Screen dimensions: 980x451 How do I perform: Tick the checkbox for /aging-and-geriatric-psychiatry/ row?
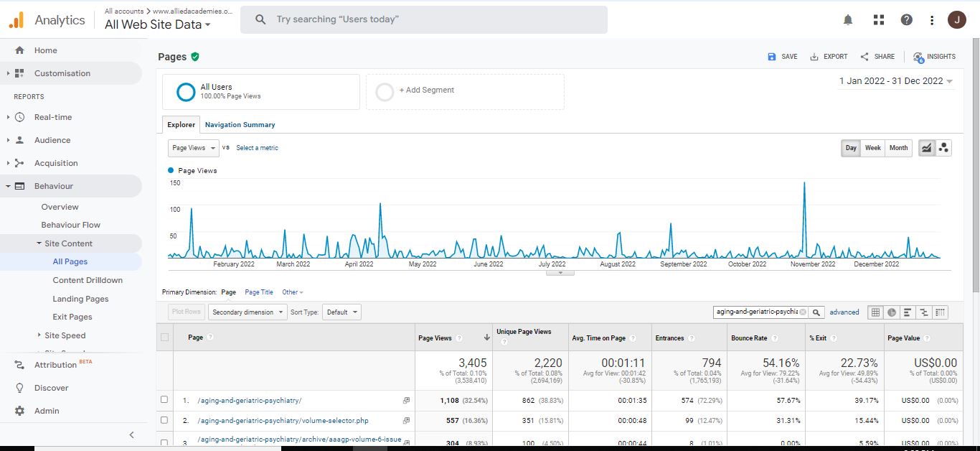click(164, 400)
